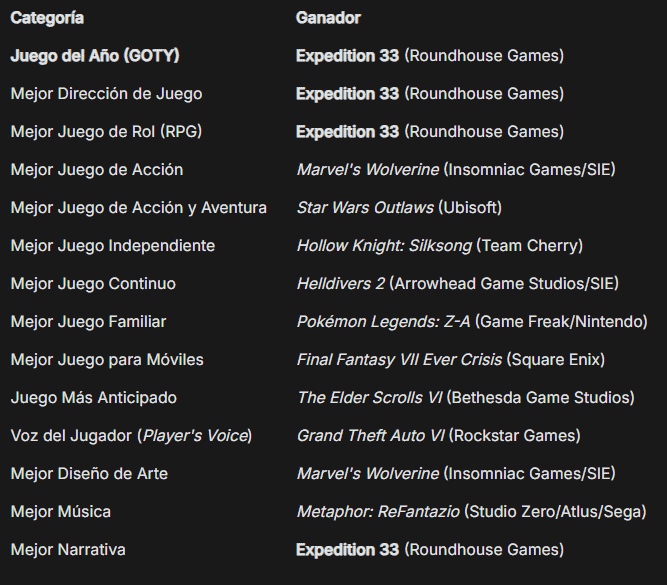667x585 pixels.
Task: Click Metaphor: ReFantazio winner entry
Action: 377,512
